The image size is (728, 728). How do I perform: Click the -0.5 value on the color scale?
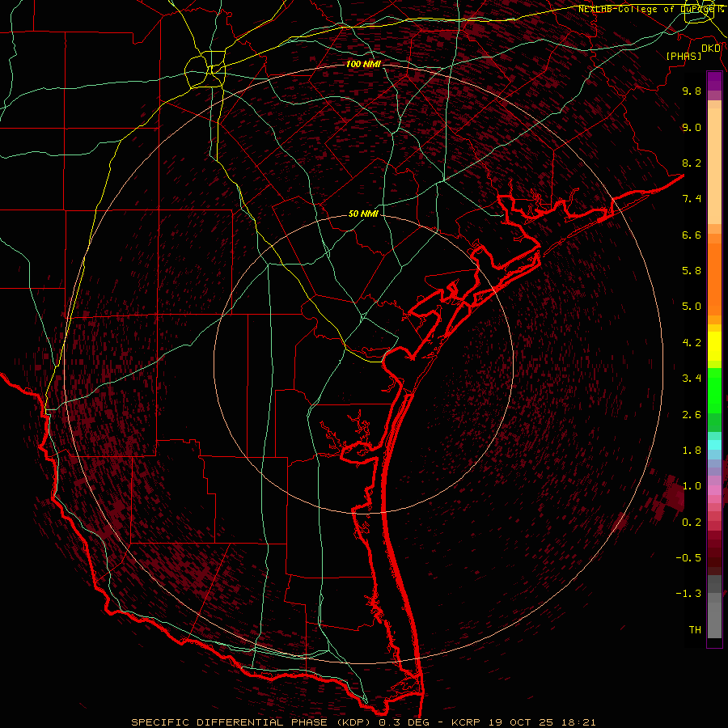coord(688,558)
